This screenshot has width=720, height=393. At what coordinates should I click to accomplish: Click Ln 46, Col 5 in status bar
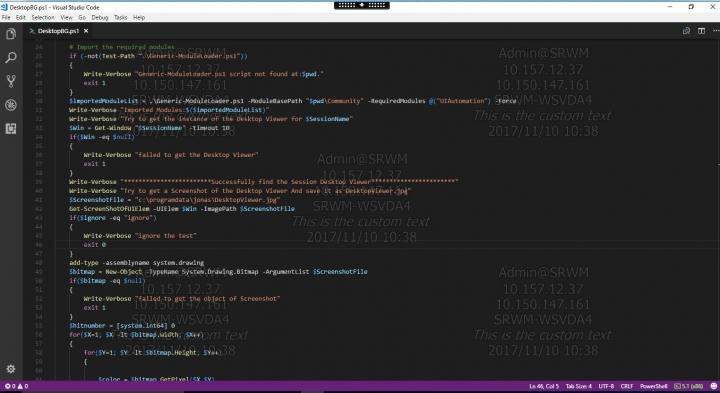coord(544,386)
